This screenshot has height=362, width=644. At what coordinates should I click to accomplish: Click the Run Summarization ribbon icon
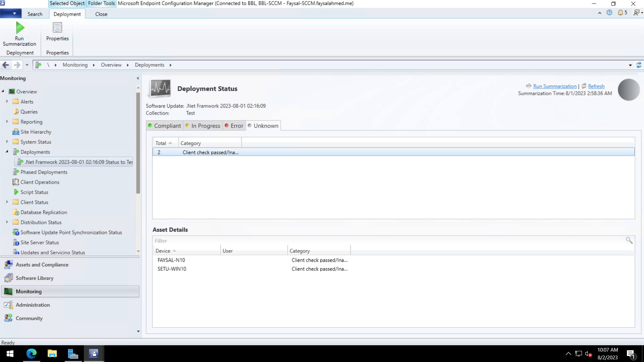[20, 27]
